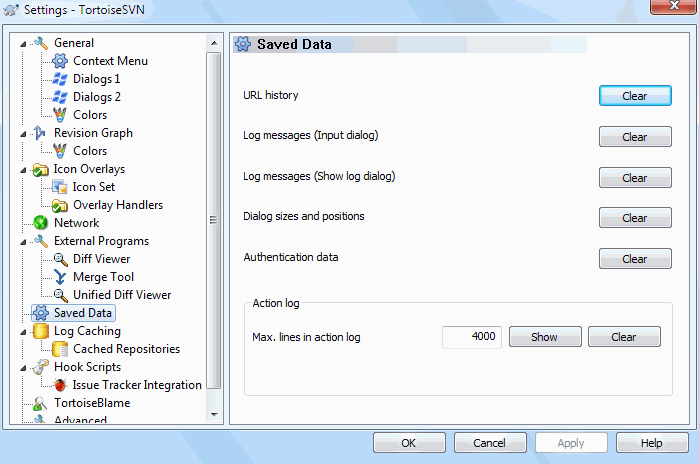The height and width of the screenshot is (464, 699).
Task: Show the action log
Action: point(545,337)
